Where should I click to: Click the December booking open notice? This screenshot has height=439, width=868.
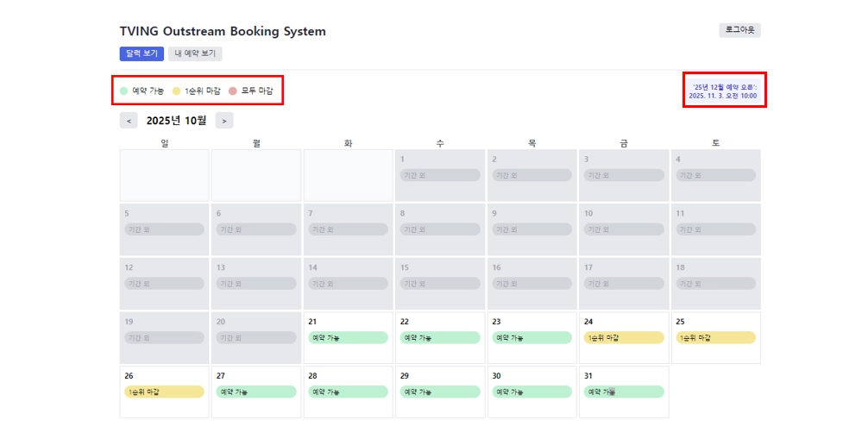coord(724,91)
